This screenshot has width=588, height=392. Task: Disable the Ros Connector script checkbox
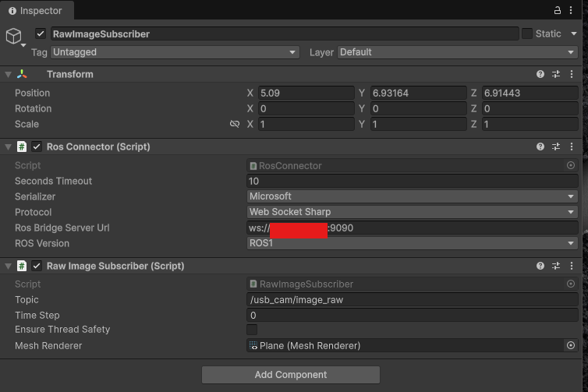(x=37, y=147)
